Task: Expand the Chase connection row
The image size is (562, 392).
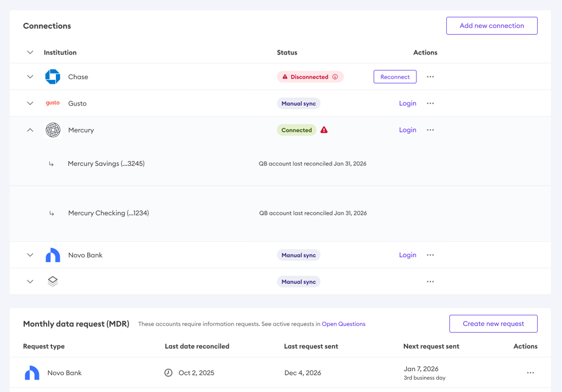Action: pos(30,77)
